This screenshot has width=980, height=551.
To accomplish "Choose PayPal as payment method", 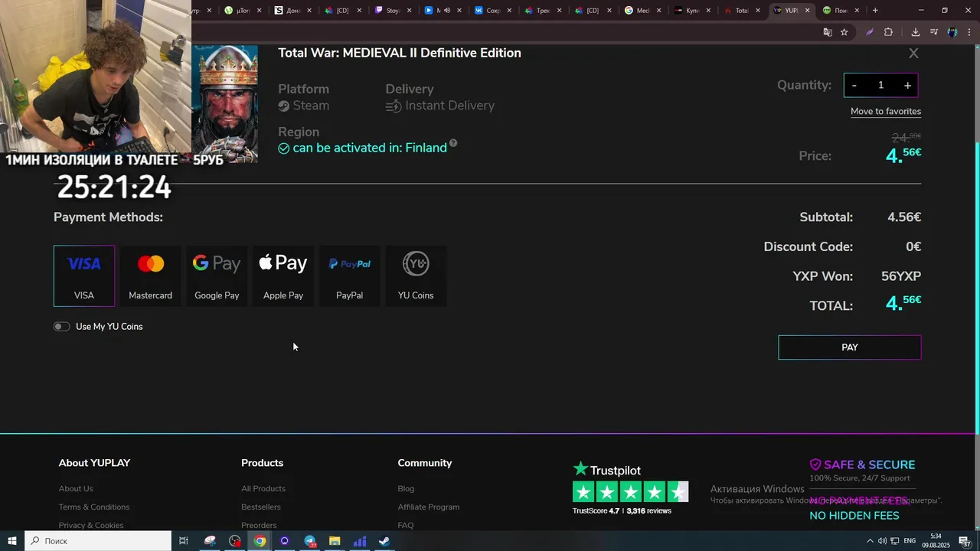I will (x=349, y=275).
